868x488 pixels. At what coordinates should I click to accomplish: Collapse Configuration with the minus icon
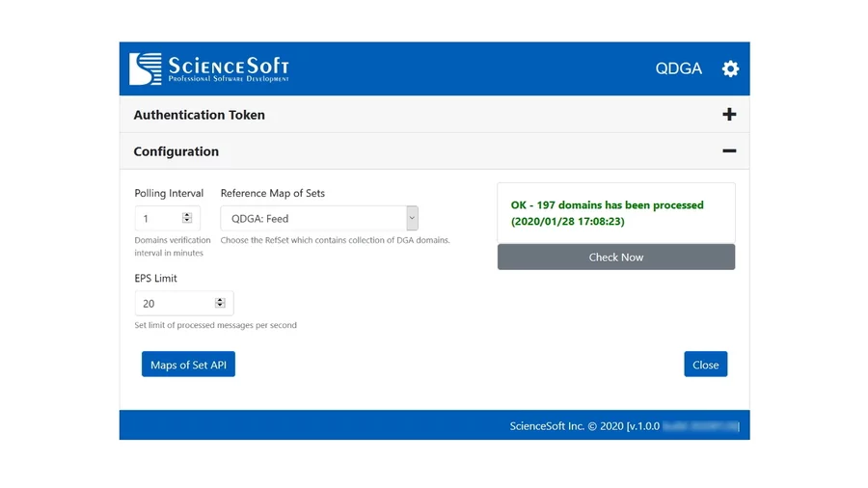[x=729, y=151]
